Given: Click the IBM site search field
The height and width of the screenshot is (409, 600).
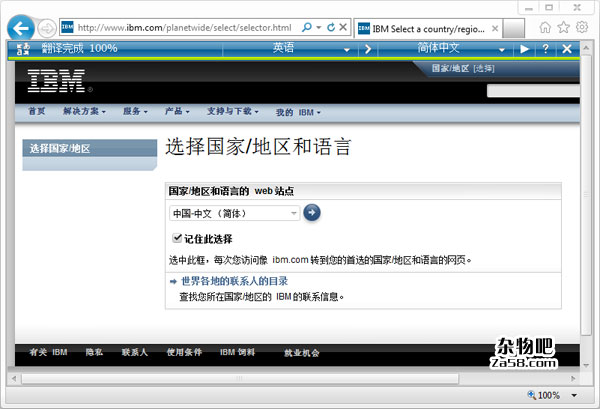Looking at the screenshot, I should click(533, 91).
